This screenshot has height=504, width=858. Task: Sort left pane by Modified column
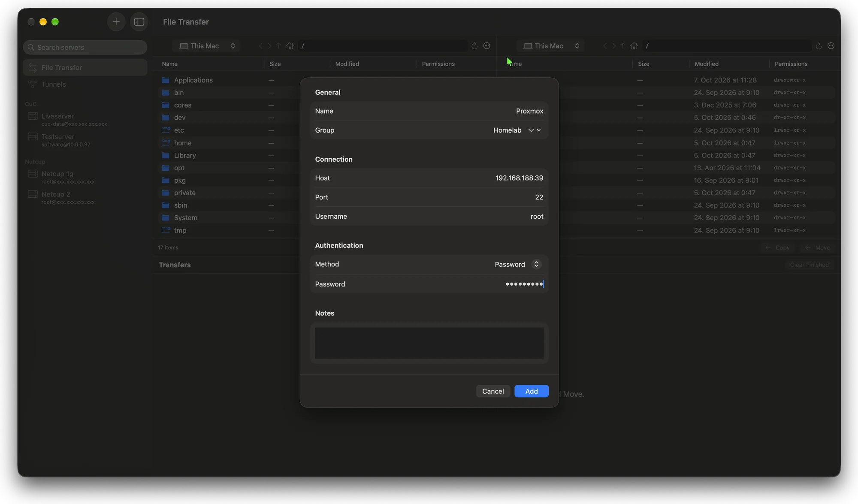coord(373,64)
